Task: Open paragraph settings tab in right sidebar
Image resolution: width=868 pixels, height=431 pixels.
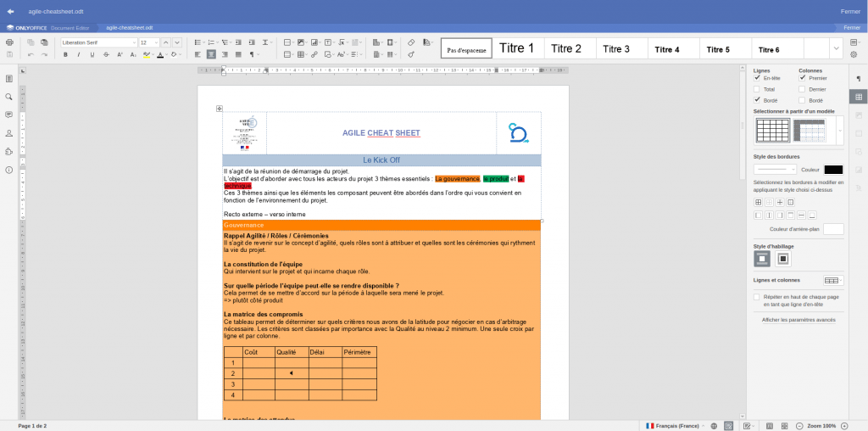Action: 859,79
